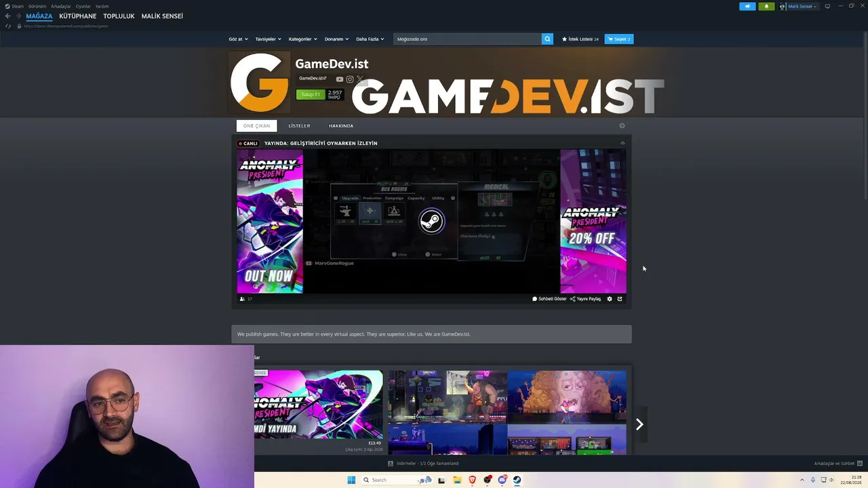Open broadcast settings gear icon
This screenshot has height=488, width=868.
click(610, 299)
